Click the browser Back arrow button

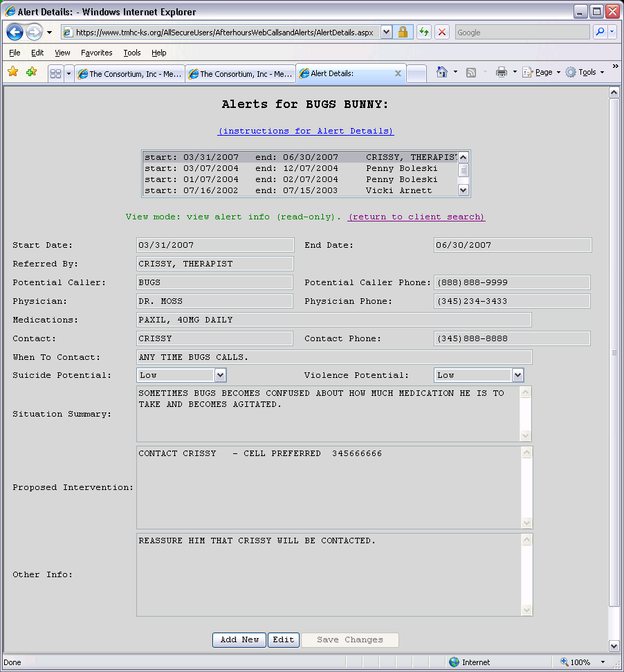(15, 32)
